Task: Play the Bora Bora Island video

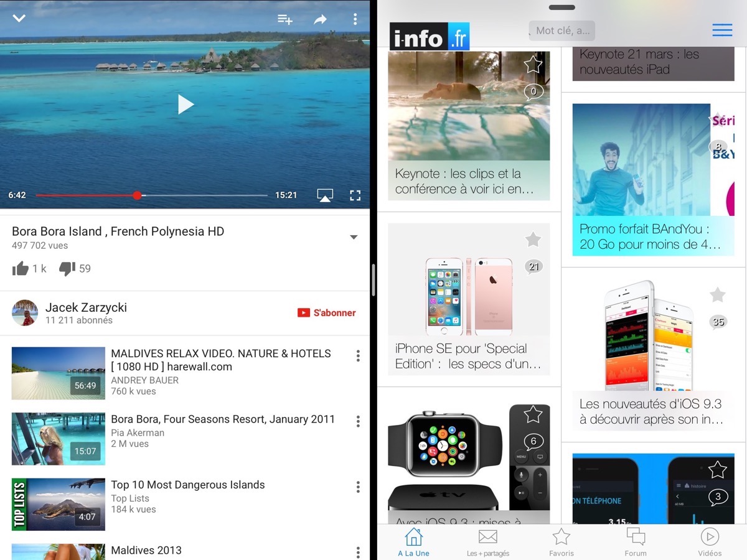Action: [185, 104]
